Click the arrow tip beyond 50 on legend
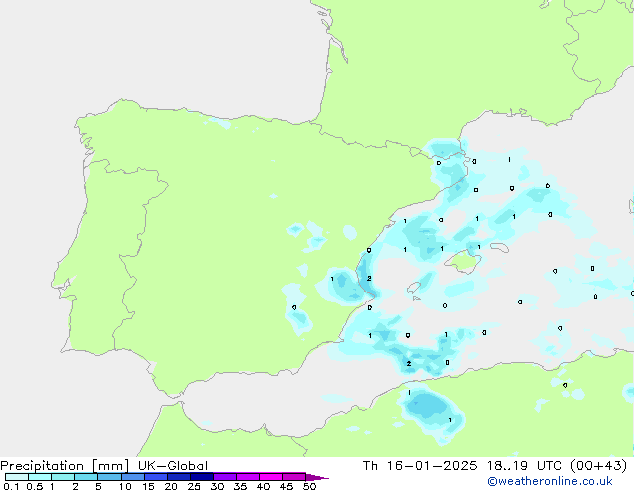Viewport: 634px width, 490px height. pyautogui.click(x=317, y=477)
